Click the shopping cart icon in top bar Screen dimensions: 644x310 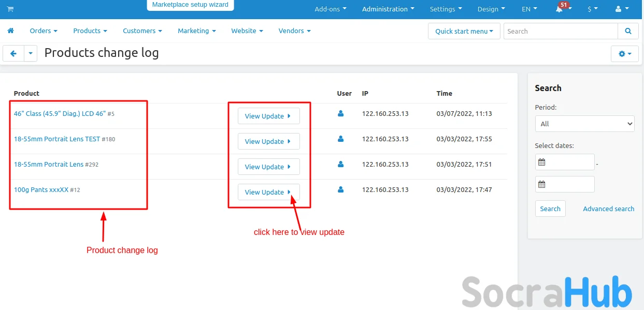pos(10,9)
